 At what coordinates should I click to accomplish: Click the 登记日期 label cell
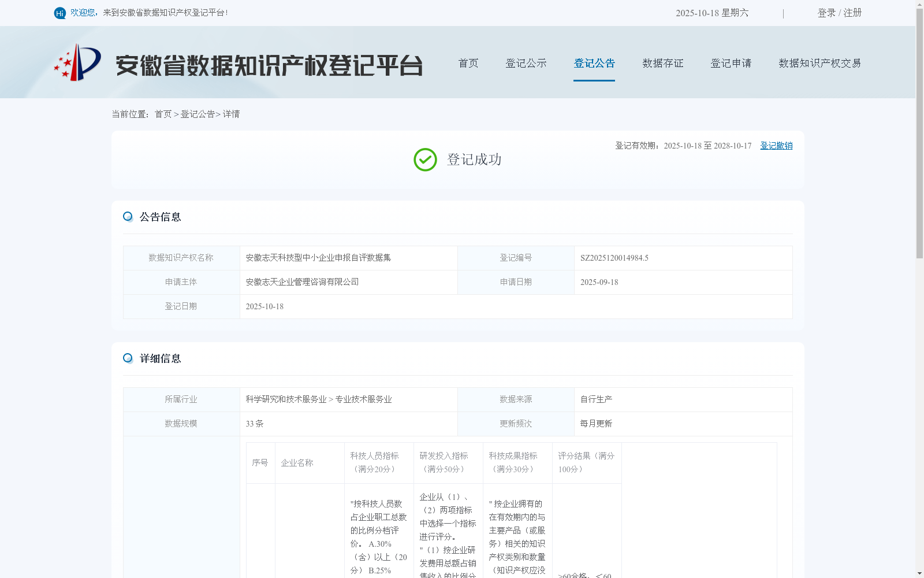[x=181, y=306]
